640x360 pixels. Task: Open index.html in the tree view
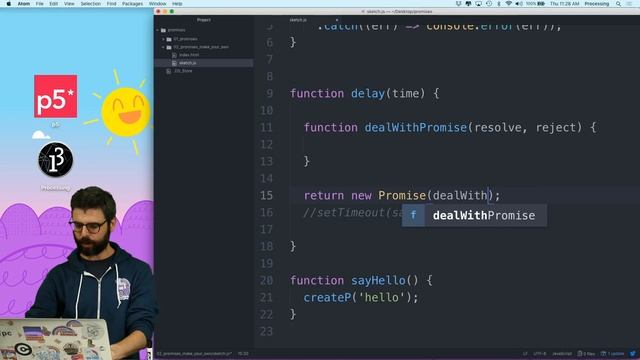(x=189, y=55)
